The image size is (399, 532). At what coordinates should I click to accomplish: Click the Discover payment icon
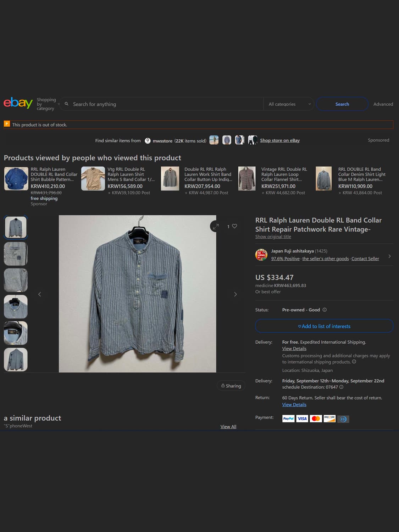pyautogui.click(x=329, y=419)
